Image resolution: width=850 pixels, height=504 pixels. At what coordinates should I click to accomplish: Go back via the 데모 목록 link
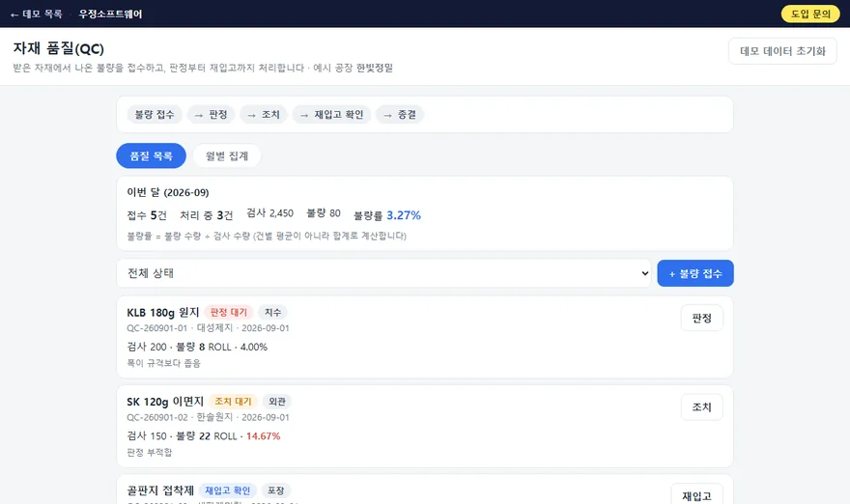point(37,14)
